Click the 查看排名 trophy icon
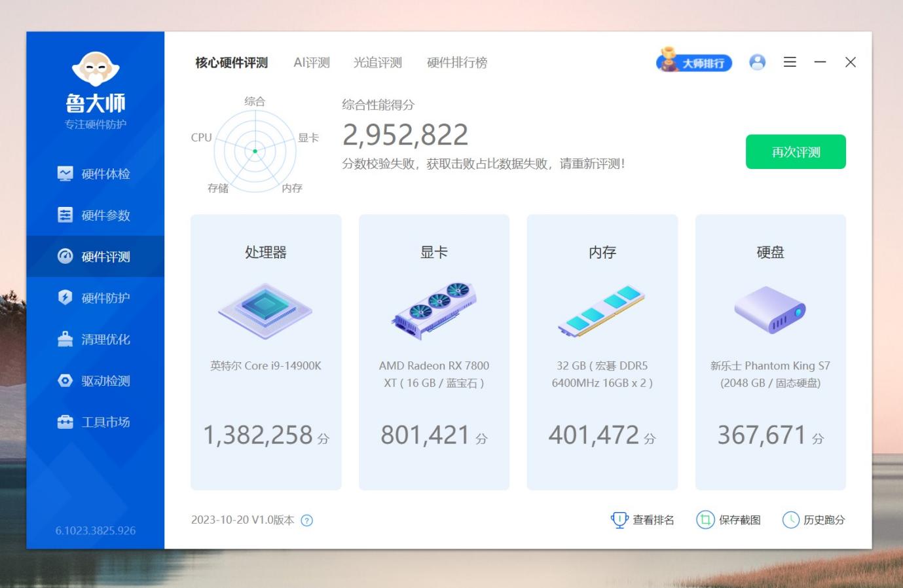The image size is (903, 588). (x=619, y=520)
